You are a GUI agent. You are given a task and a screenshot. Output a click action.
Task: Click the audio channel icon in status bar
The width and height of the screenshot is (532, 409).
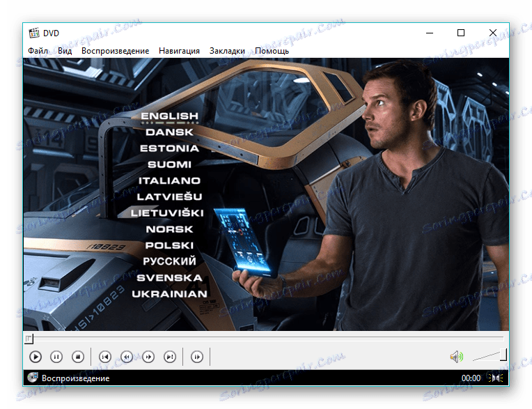click(496, 378)
